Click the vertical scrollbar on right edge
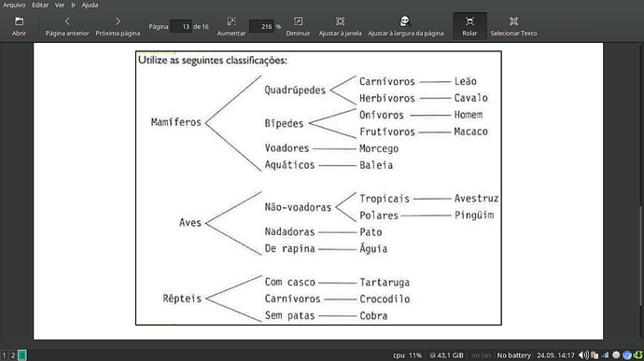Viewport: 644px width, 361px height. pos(640,255)
